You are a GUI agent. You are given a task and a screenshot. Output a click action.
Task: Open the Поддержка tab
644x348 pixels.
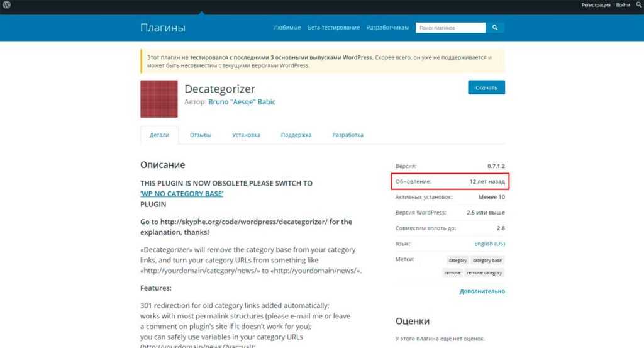point(296,135)
